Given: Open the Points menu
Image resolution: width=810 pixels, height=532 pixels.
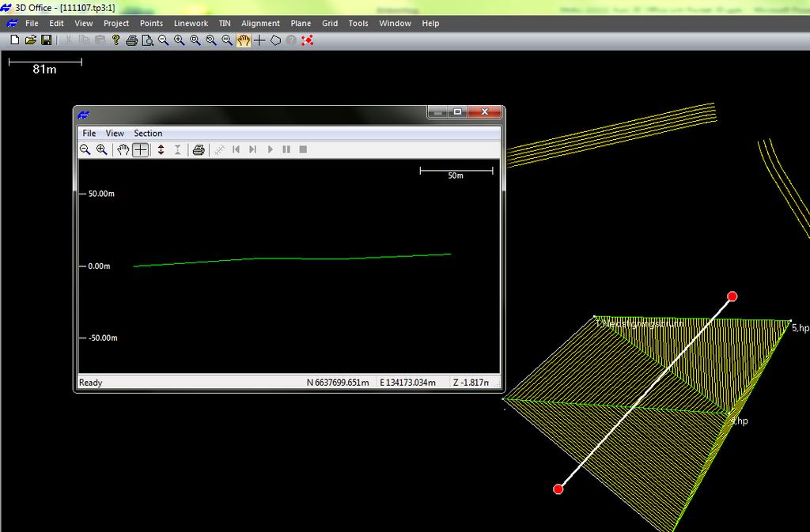Looking at the screenshot, I should (x=151, y=23).
